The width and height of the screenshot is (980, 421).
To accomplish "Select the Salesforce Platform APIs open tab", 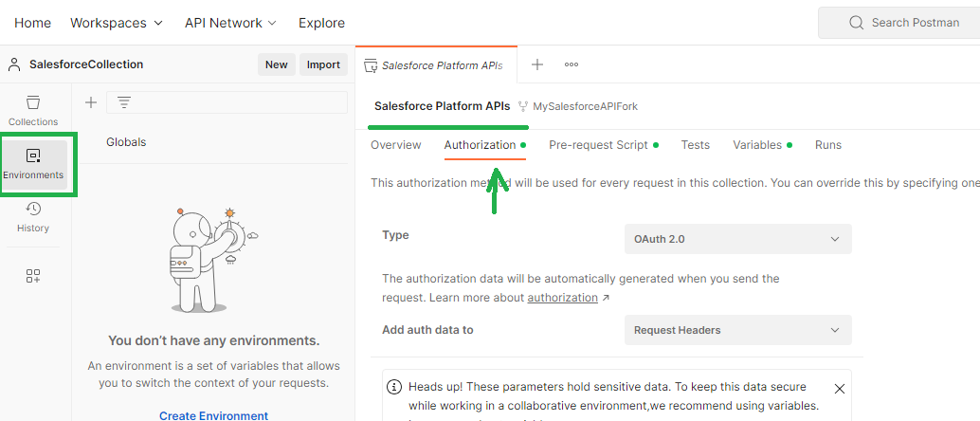I will point(436,65).
